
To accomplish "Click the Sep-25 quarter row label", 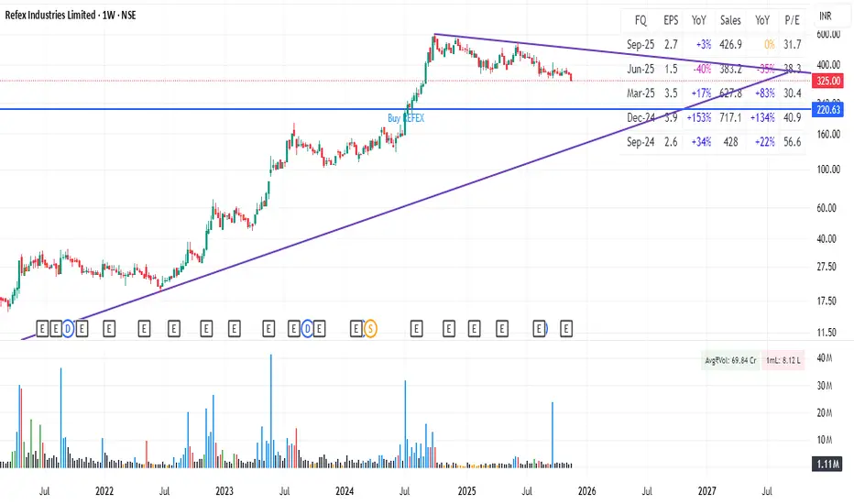I will click(x=640, y=45).
